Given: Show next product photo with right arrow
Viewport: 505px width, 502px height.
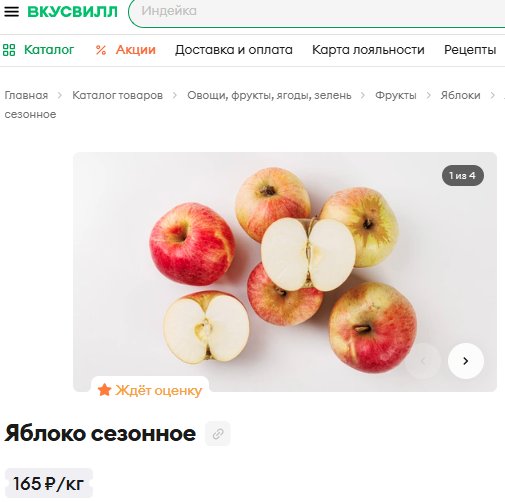Looking at the screenshot, I should coord(466,361).
